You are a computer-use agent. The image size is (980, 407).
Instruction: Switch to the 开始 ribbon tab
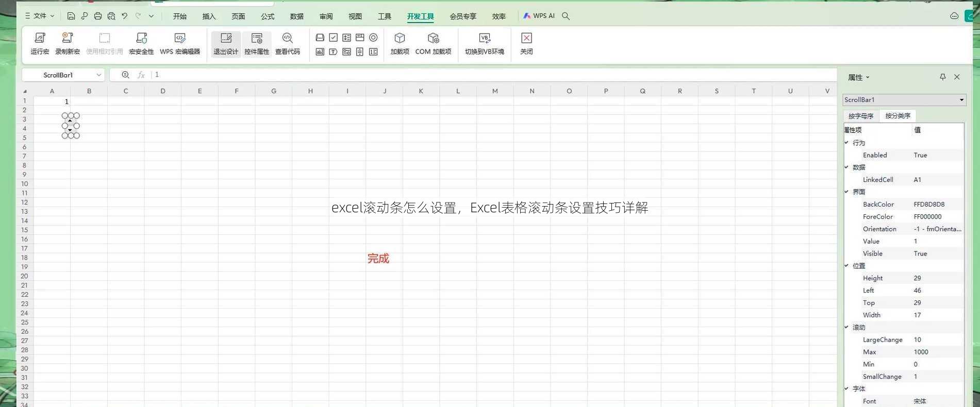pyautogui.click(x=180, y=16)
